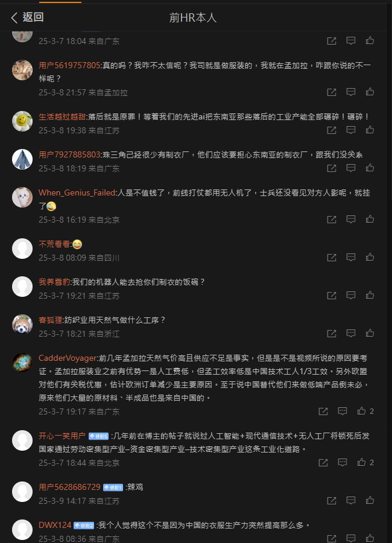The height and width of the screenshot is (543, 392).
Task: Open DWX124's profile from username
Action: (x=55, y=525)
